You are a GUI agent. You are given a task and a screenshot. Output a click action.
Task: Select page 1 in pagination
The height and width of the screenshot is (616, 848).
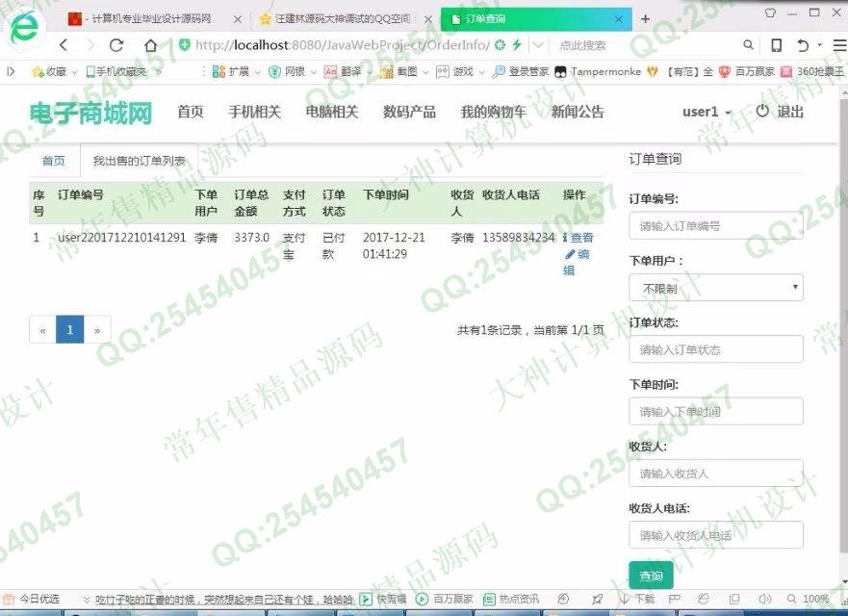[x=69, y=329]
